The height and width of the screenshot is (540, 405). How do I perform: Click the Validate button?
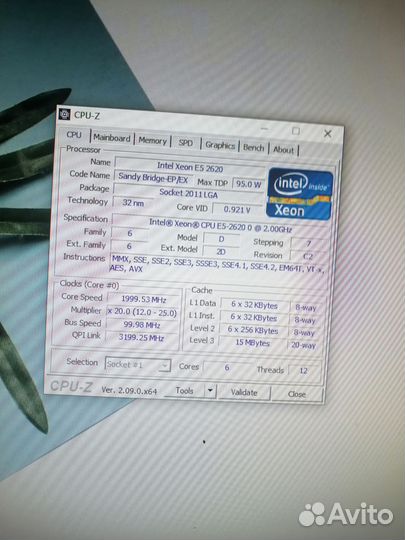tap(244, 393)
